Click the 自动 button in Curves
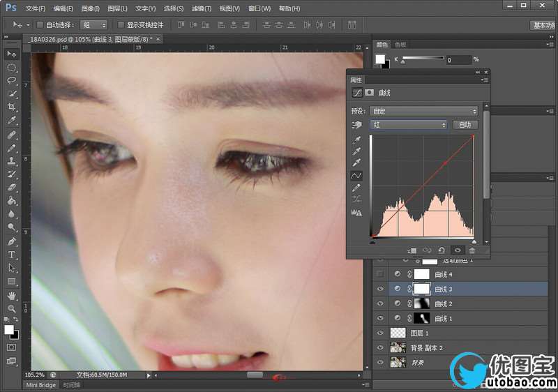This screenshot has height=392, width=558. [465, 125]
